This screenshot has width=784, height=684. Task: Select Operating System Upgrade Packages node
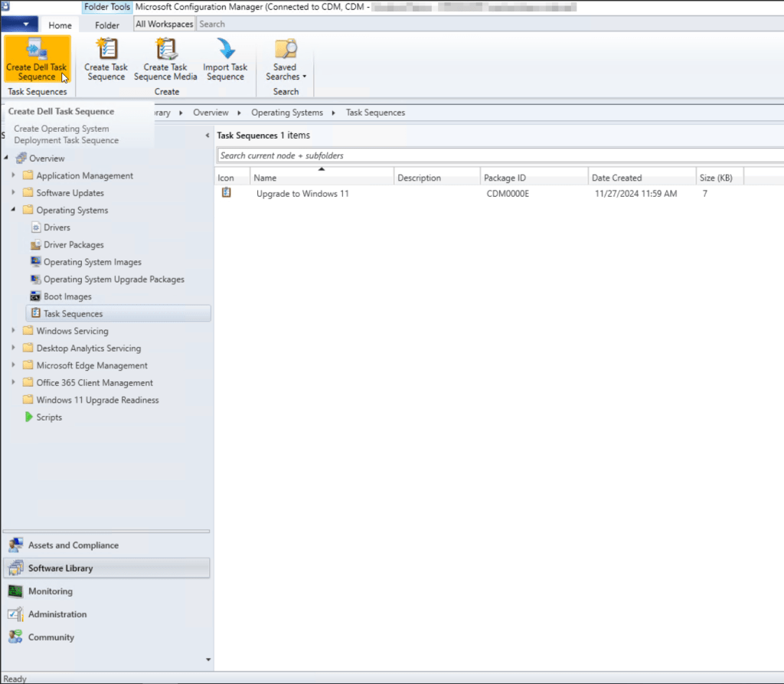[113, 280]
